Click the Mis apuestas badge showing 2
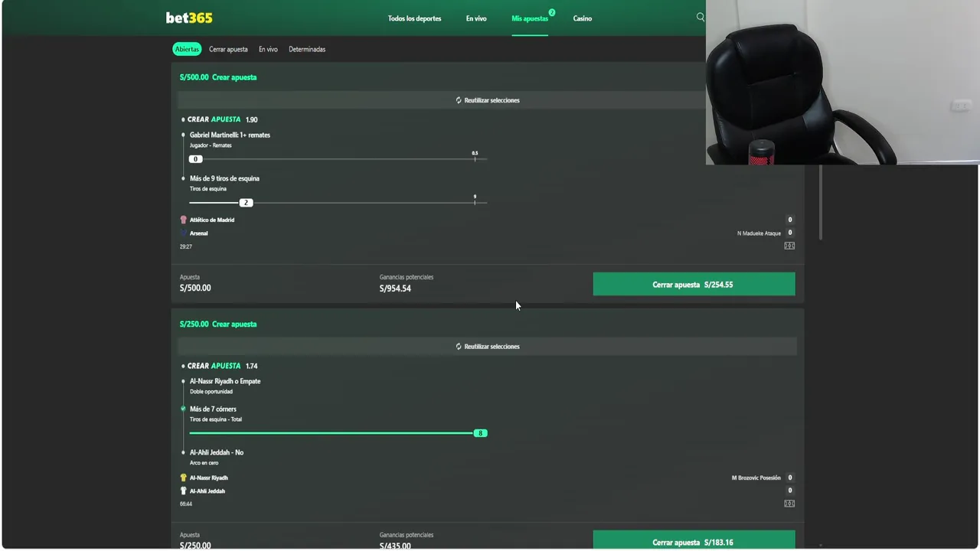Image resolution: width=980 pixels, height=551 pixels. 552,12
